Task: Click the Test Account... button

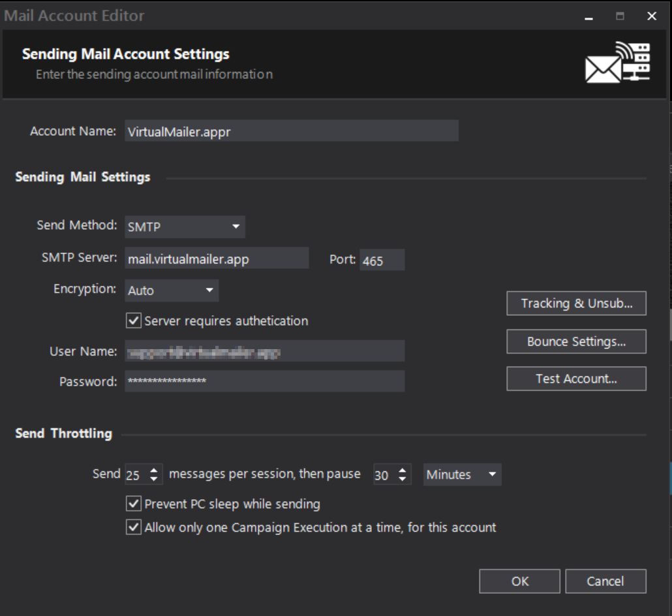Action: tap(576, 379)
